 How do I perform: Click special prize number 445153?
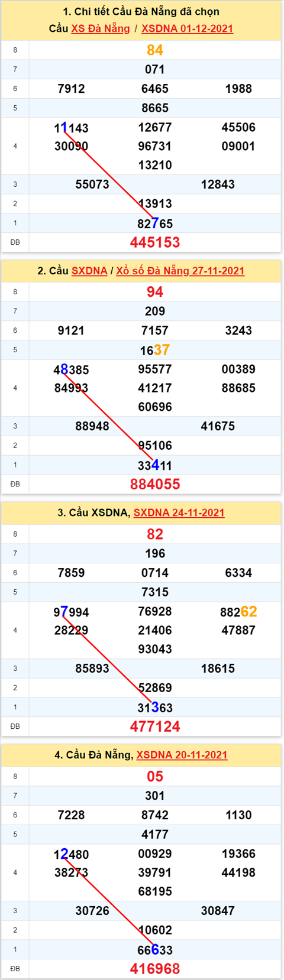click(x=155, y=242)
